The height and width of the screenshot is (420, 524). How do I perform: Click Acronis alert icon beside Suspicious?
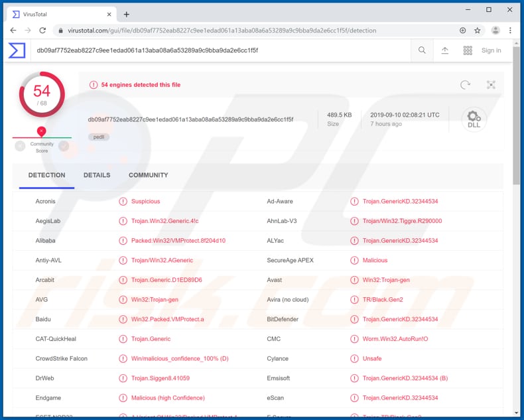123,201
